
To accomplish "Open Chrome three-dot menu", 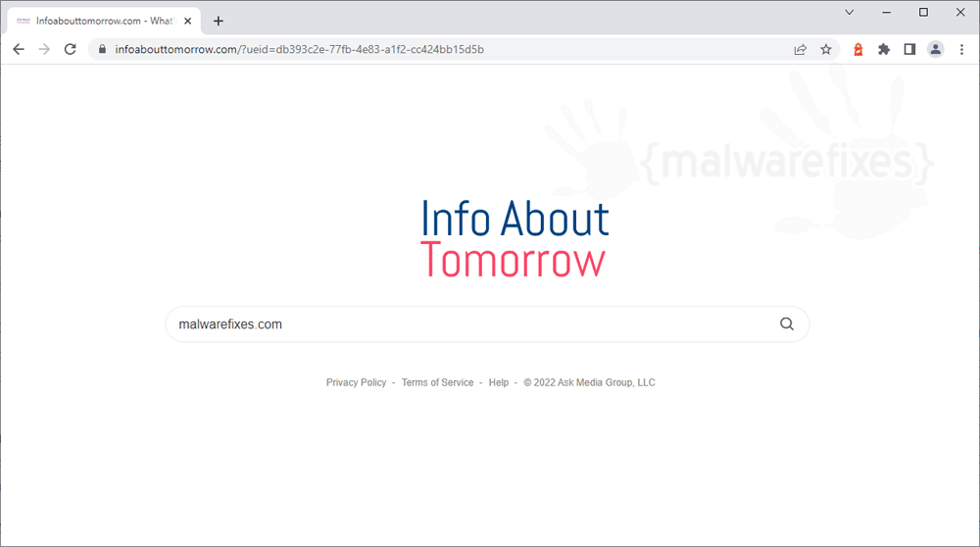I will click(x=961, y=49).
